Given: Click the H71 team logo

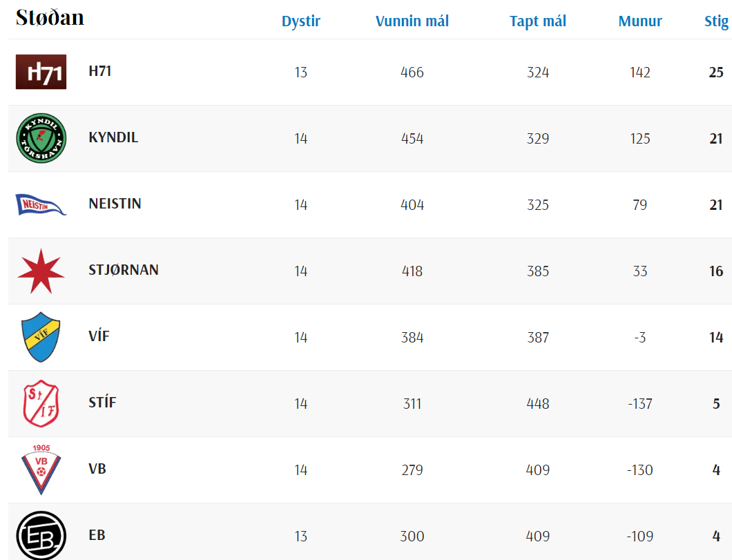Looking at the screenshot, I should [x=41, y=72].
